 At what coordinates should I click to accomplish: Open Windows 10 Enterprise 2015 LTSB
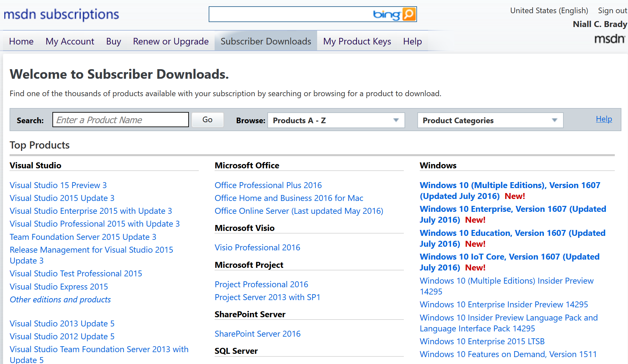482,341
